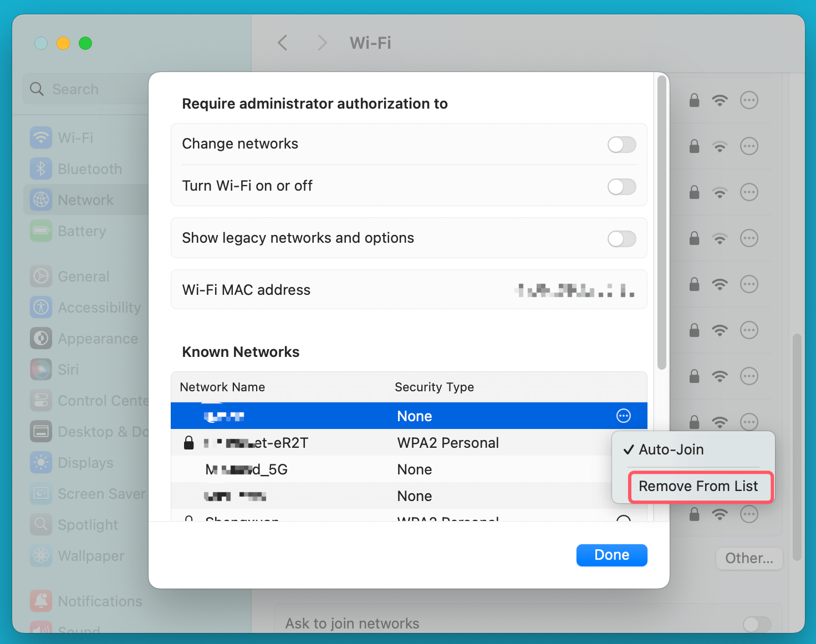The width and height of the screenshot is (816, 644).
Task: Select Remove From List
Action: [x=698, y=486]
